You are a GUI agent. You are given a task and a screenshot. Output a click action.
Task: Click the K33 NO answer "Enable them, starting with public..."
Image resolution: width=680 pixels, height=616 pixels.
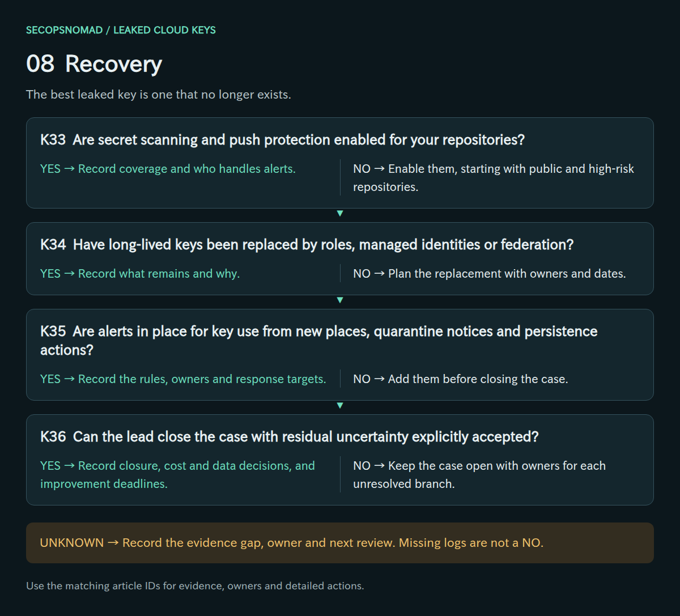coord(494,178)
